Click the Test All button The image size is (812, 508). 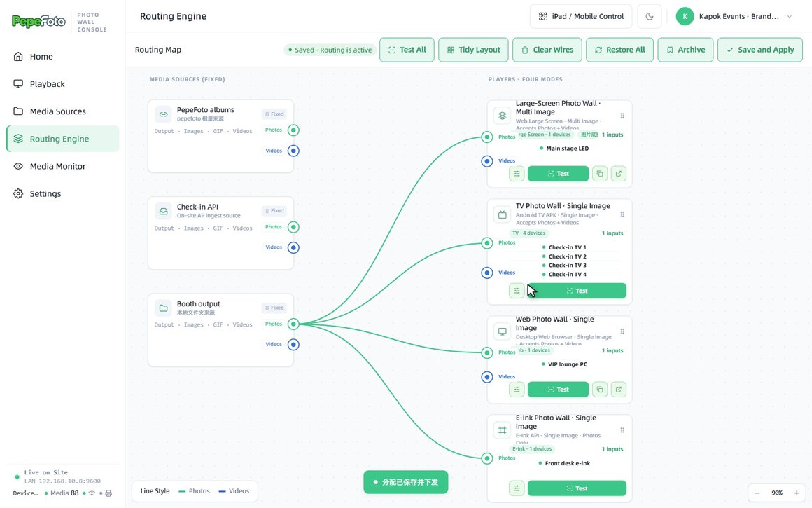[x=407, y=50]
